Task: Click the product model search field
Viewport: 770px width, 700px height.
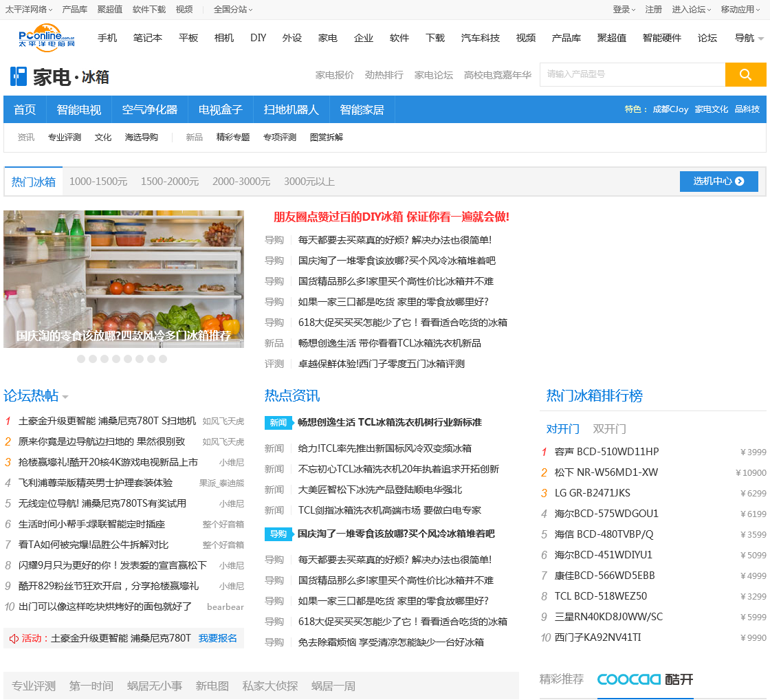Action: (632, 74)
